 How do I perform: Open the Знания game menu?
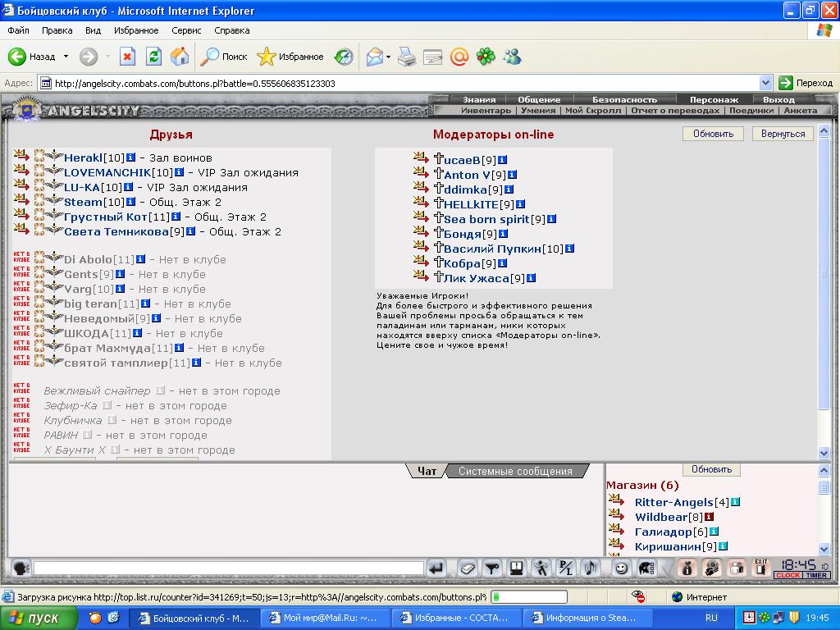tap(479, 99)
